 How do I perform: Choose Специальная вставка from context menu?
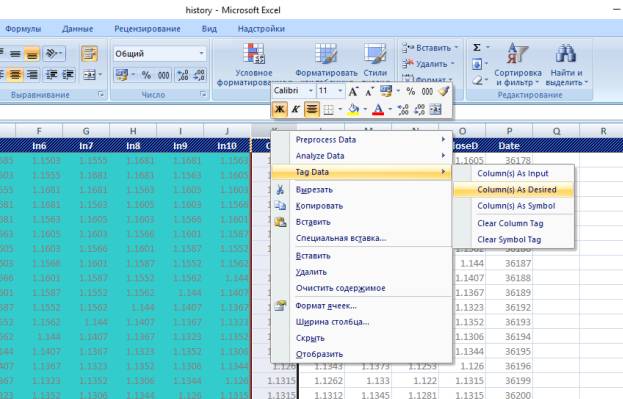click(341, 238)
